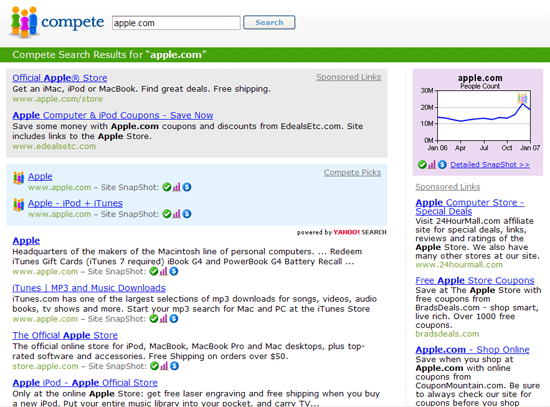
Task: Click bar chart icon in Apple - iPod + iTunes row
Action: click(x=176, y=214)
